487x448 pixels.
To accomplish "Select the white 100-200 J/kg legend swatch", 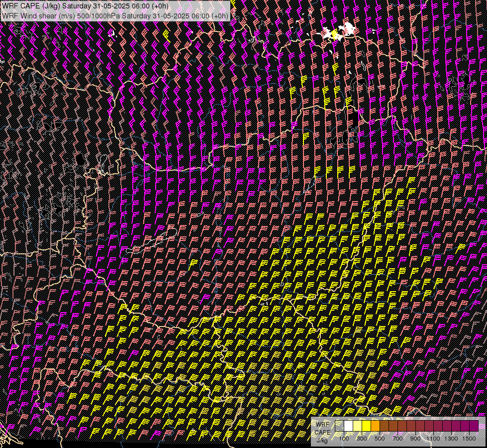I will click(x=349, y=426).
